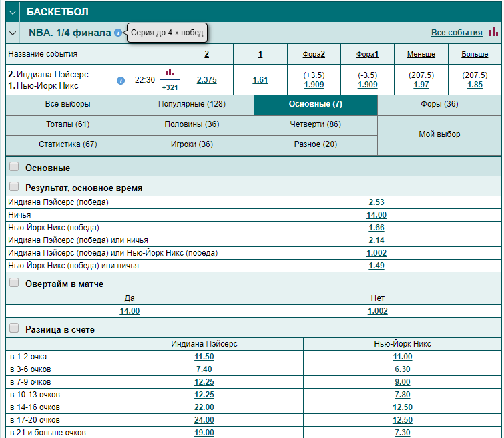The height and width of the screenshot is (438, 504).
Task: Pick New York by 21+ points odds 7.30
Action: (x=403, y=433)
